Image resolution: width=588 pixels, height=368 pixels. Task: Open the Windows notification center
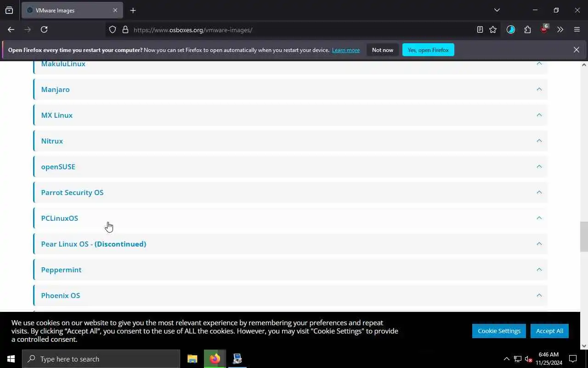(573, 359)
